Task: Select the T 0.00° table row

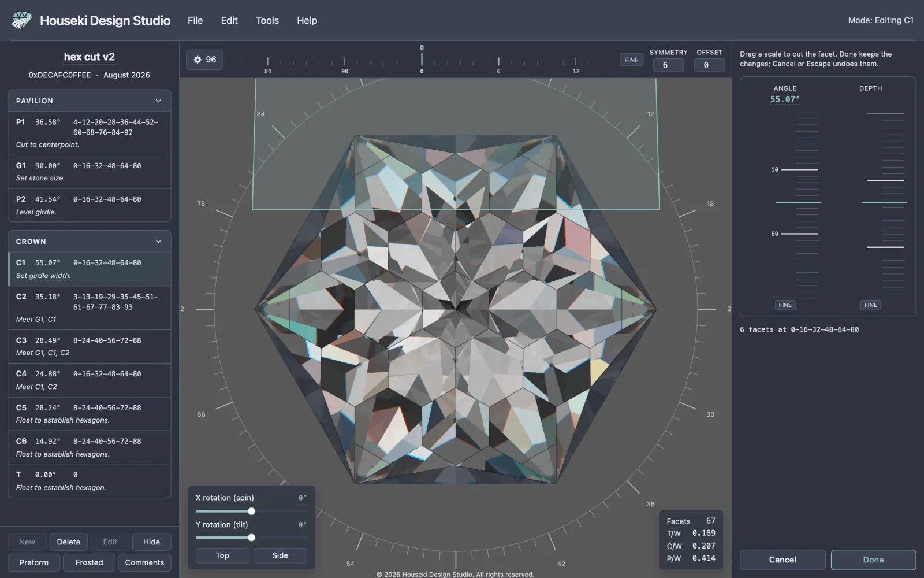Action: 90,480
